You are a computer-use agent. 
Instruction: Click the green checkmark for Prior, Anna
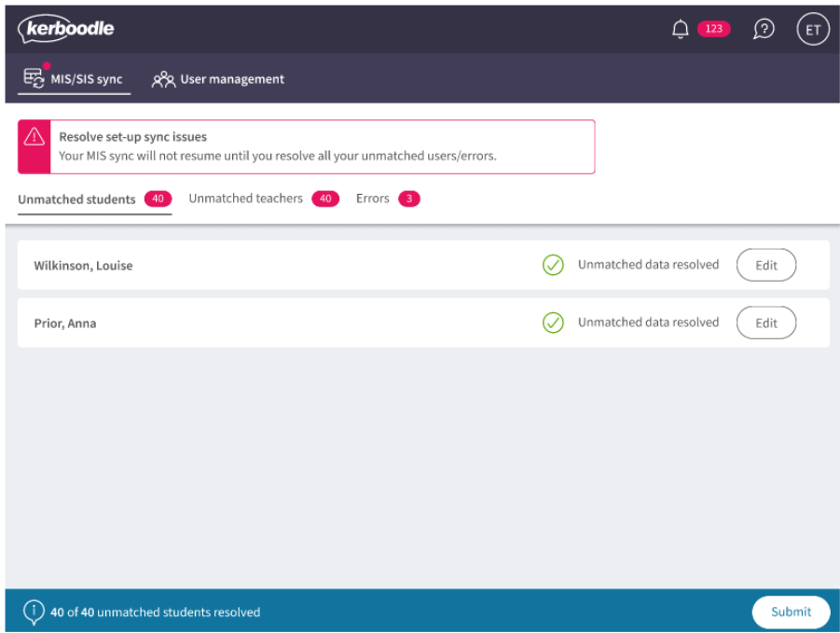point(553,323)
